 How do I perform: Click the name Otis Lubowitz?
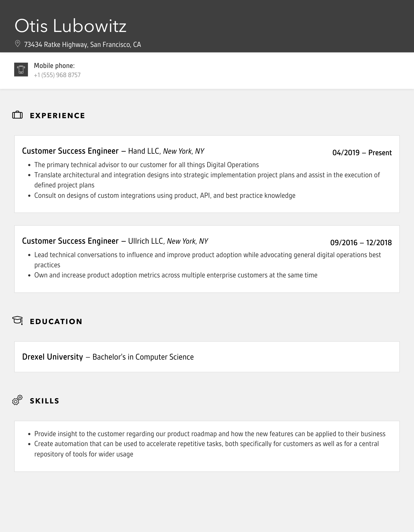click(70, 26)
